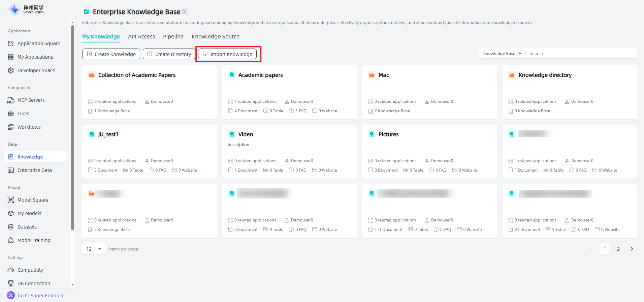Click the Create Knowledge button
Viewport: 644px width, 302px height.
click(111, 54)
